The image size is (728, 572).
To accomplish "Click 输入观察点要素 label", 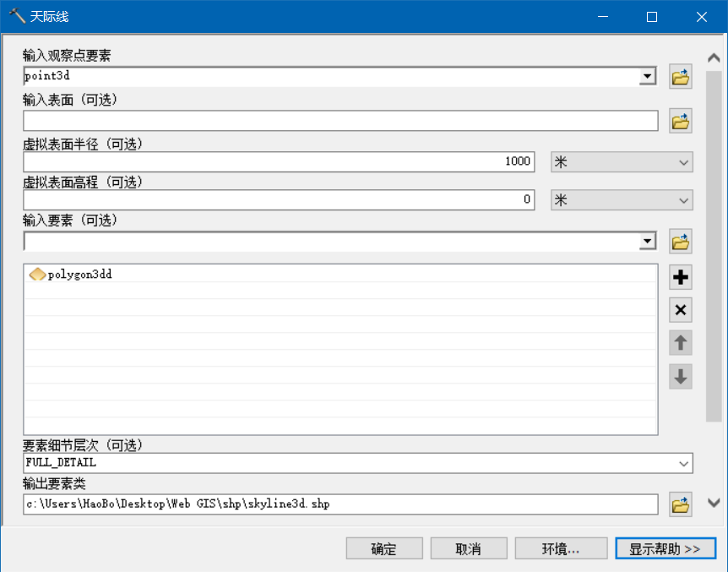I will coord(67,56).
